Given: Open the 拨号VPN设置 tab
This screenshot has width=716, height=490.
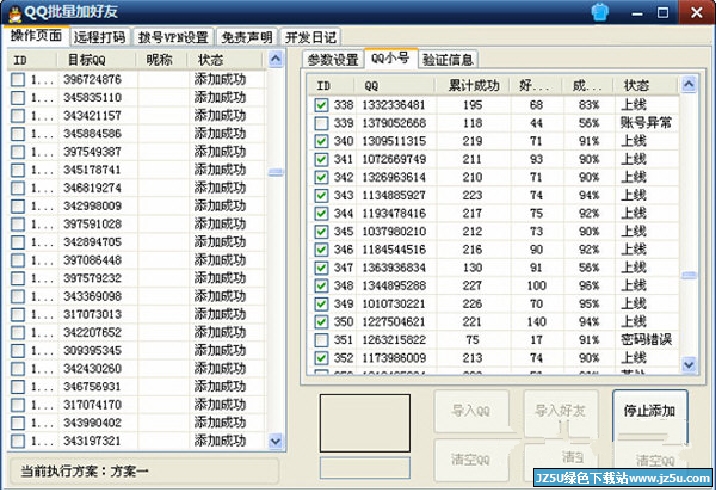Looking at the screenshot, I should pyautogui.click(x=173, y=37).
